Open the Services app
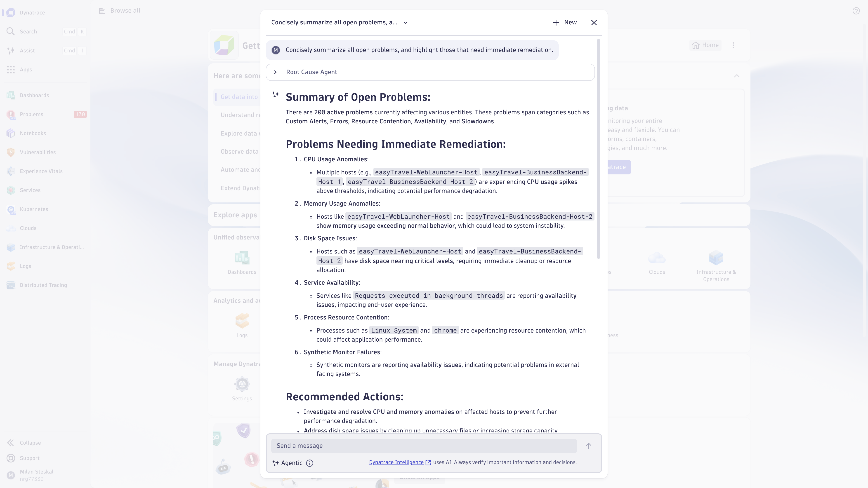This screenshot has width=868, height=488. click(30, 190)
